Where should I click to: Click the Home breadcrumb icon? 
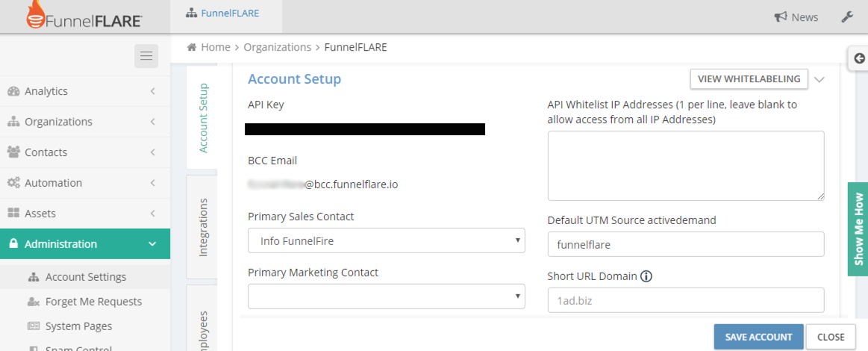pyautogui.click(x=192, y=47)
